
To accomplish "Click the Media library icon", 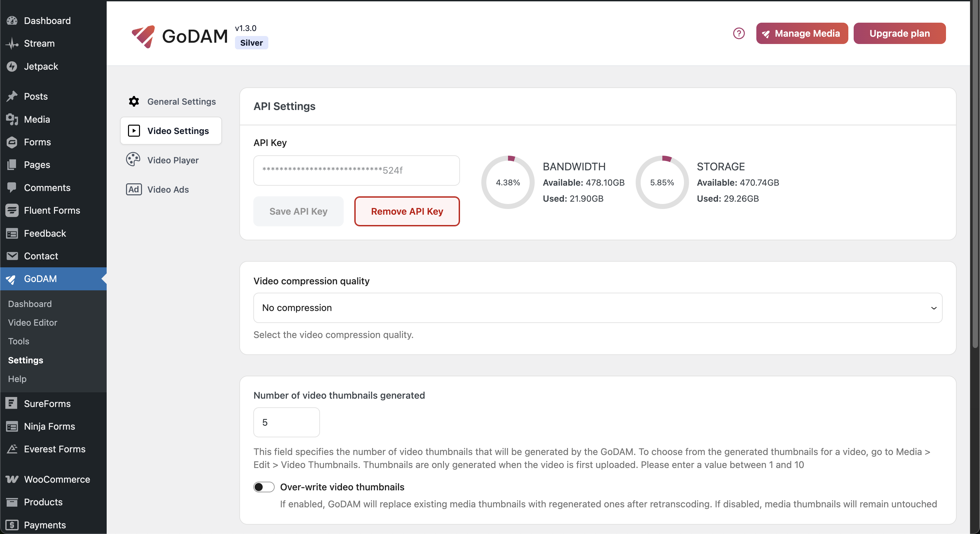I will pos(12,119).
